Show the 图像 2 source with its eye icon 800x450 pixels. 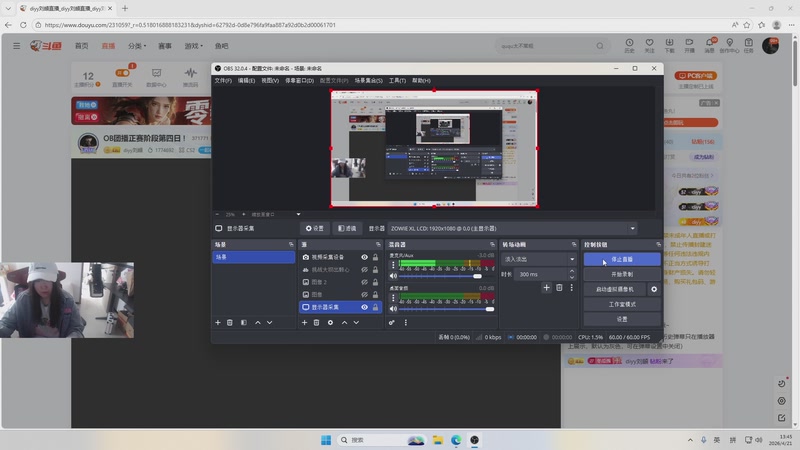point(364,282)
